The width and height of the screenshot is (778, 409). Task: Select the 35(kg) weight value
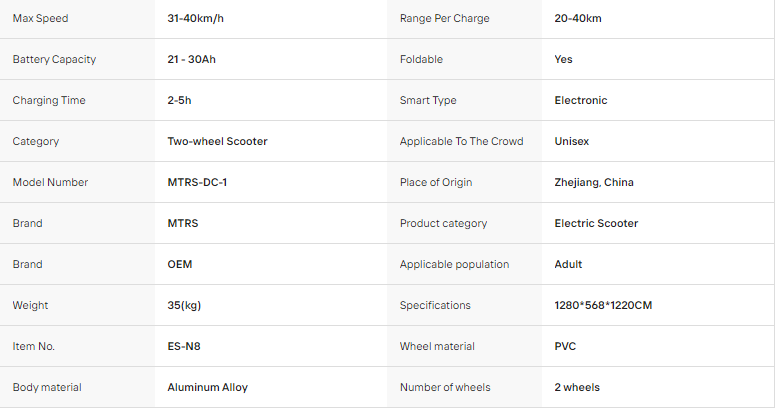184,305
